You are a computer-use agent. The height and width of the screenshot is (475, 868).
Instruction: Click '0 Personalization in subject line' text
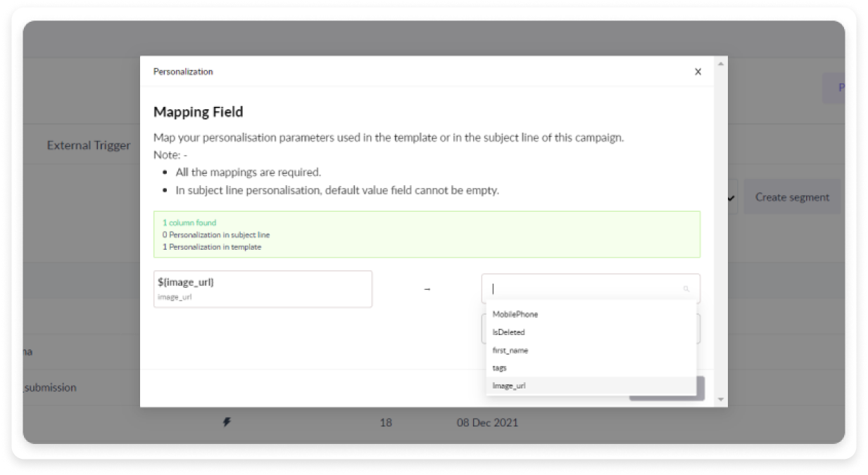[x=216, y=235]
